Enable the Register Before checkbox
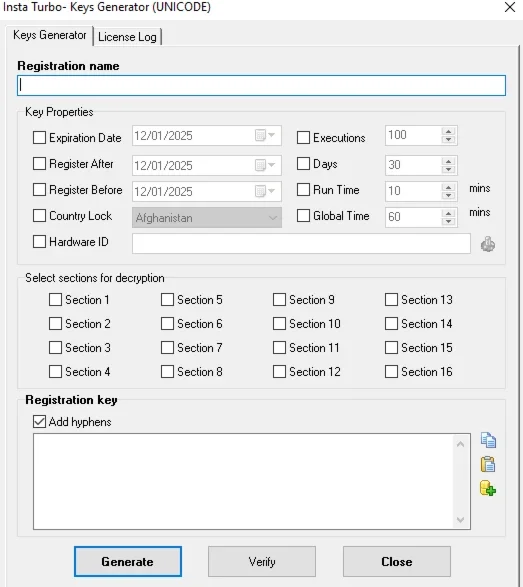The image size is (523, 587). pos(39,190)
